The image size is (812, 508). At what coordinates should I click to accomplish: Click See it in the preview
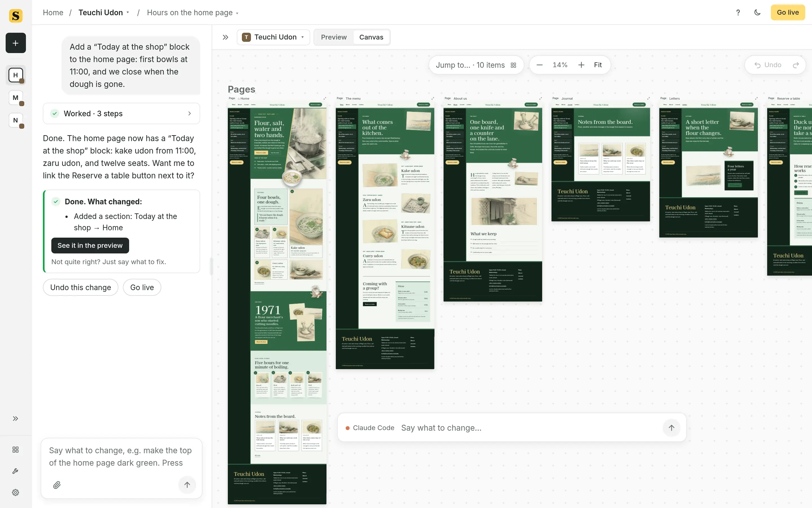point(90,246)
